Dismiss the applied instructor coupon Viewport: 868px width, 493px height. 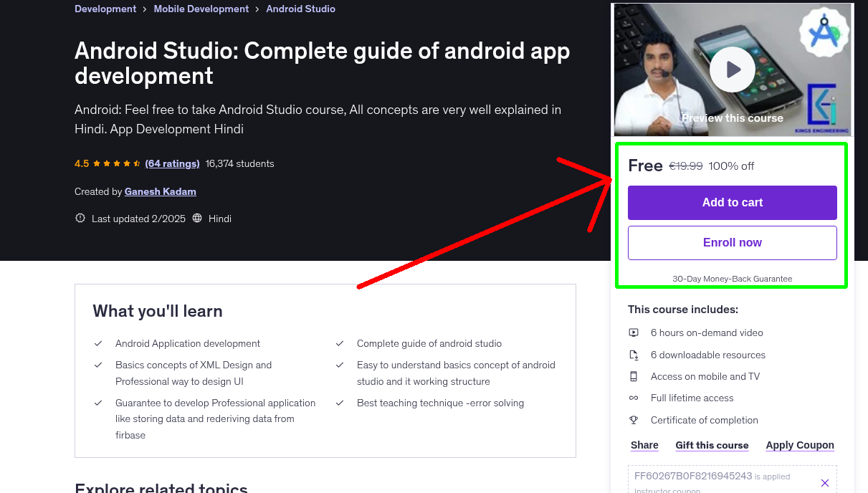825,482
